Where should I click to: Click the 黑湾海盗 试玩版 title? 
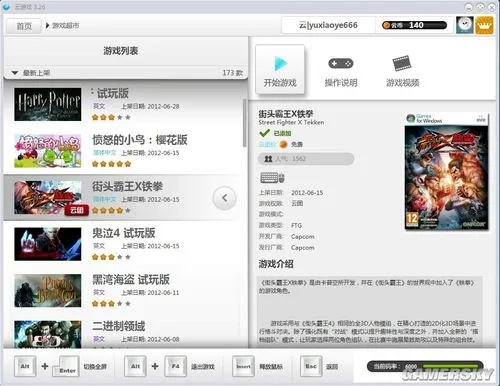[x=131, y=280]
